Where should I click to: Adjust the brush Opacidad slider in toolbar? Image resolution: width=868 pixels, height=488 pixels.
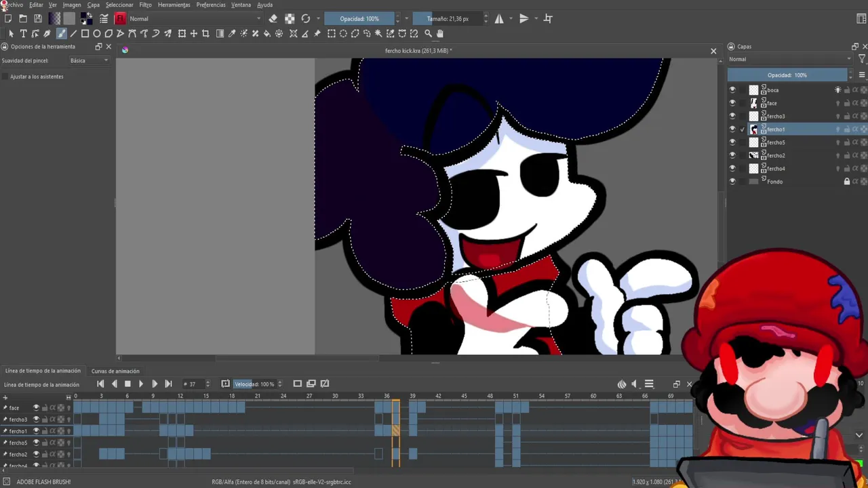tap(359, 18)
